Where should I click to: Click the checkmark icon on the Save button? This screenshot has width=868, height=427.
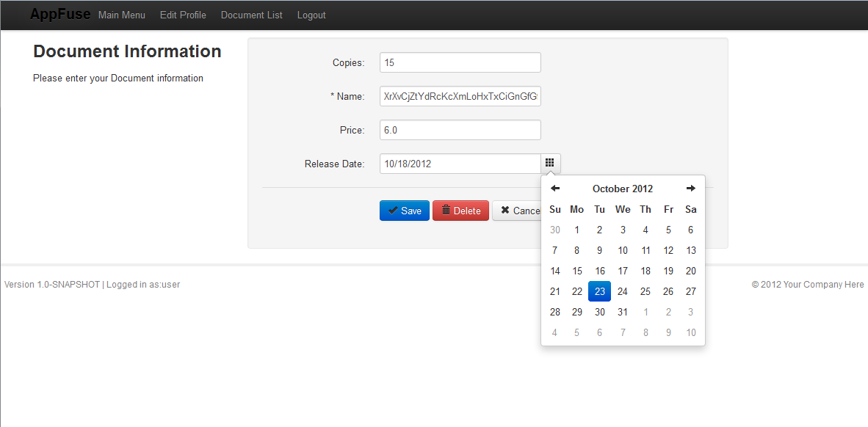(392, 211)
